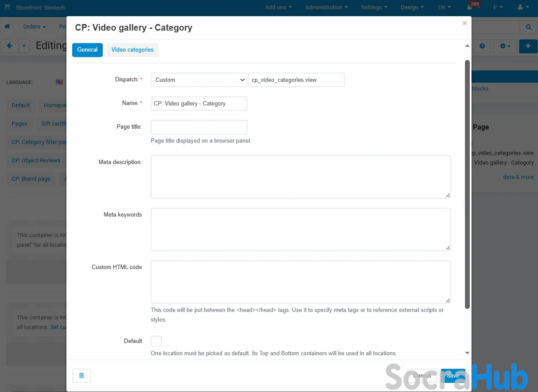Image resolution: width=538 pixels, height=392 pixels.
Task: Close the dialog with the X icon
Action: (465, 23)
